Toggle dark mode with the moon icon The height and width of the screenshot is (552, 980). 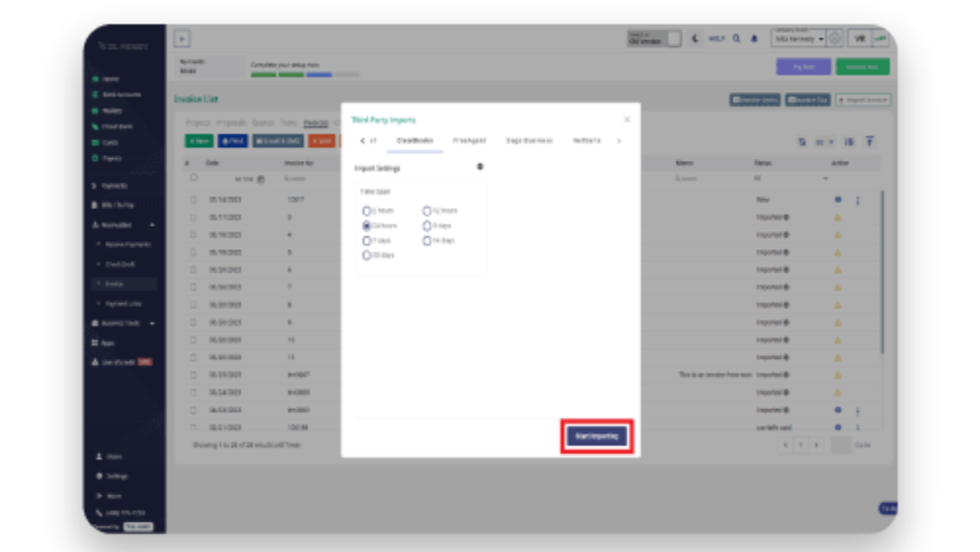695,39
